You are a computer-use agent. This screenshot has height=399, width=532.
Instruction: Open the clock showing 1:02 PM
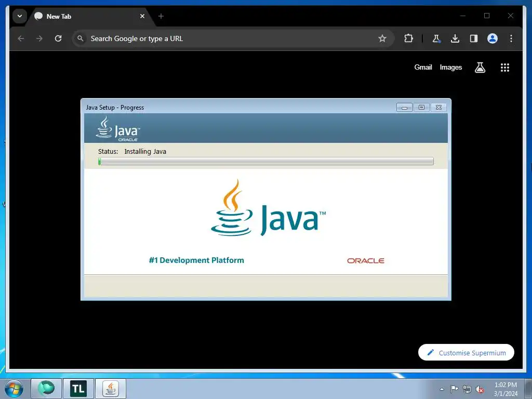506,389
